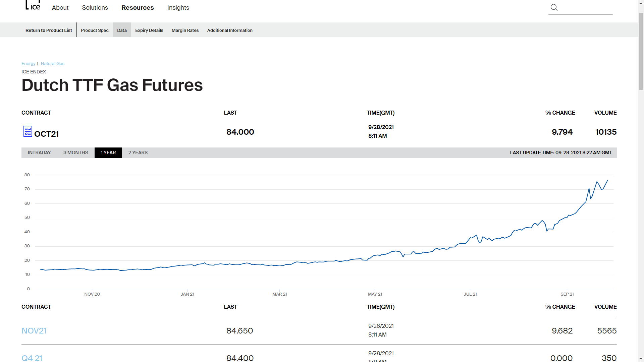The image size is (644, 362).
Task: Open the NOV21 contract link
Action: tap(34, 330)
